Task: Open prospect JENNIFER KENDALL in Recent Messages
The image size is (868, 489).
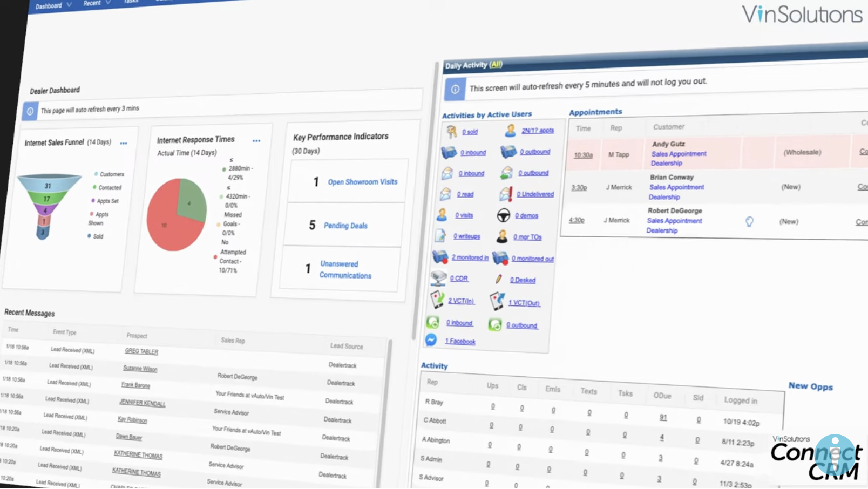Action: 143,403
